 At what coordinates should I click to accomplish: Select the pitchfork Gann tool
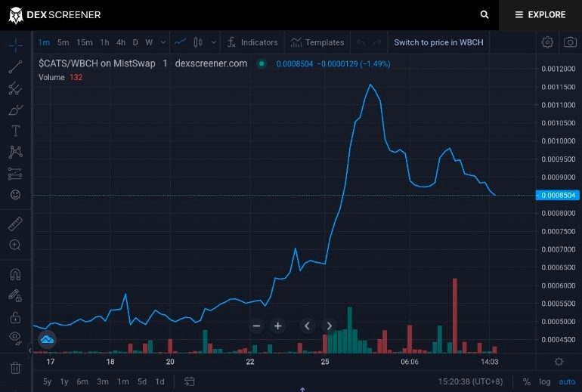16,88
